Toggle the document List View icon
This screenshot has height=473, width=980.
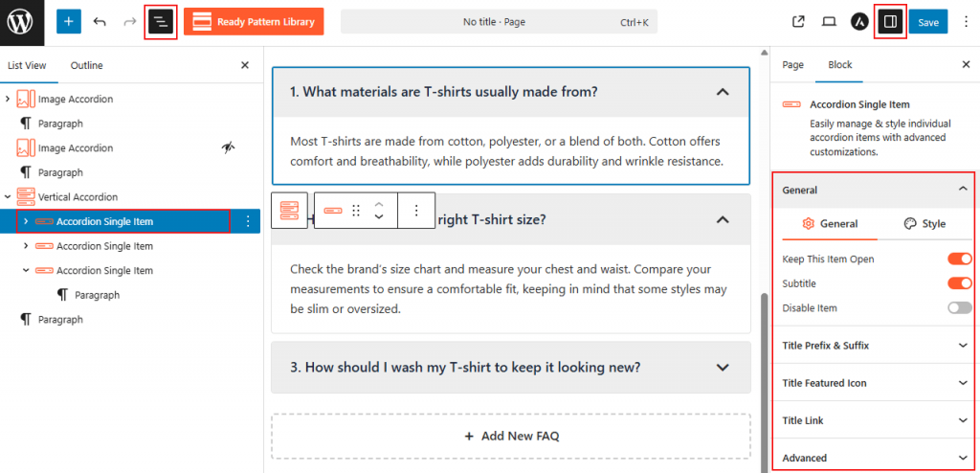161,21
